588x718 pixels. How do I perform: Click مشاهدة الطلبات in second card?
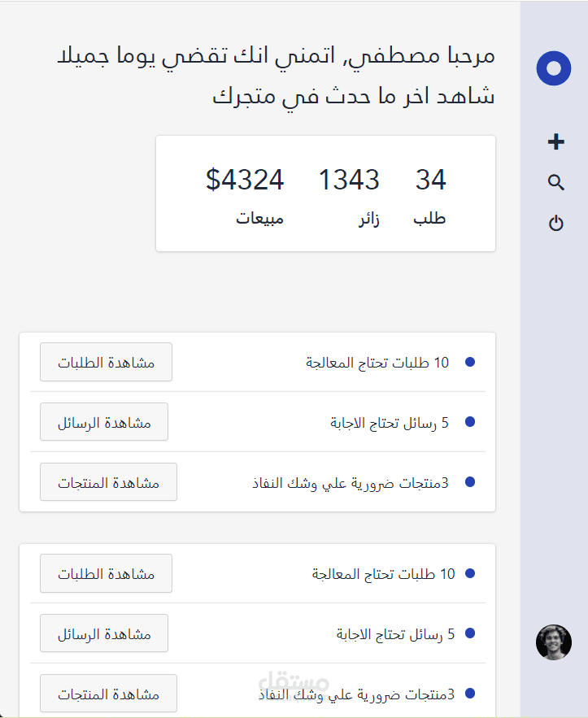(x=106, y=573)
